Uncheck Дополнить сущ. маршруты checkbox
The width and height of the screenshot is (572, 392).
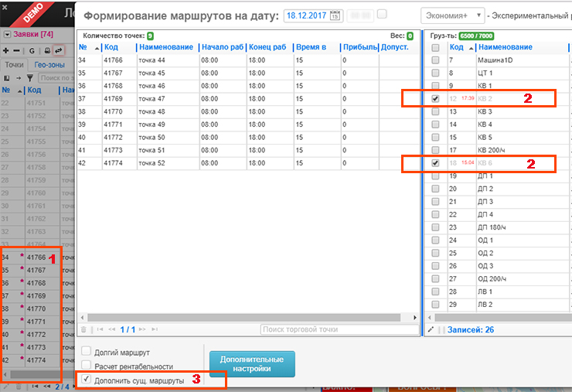click(x=86, y=379)
